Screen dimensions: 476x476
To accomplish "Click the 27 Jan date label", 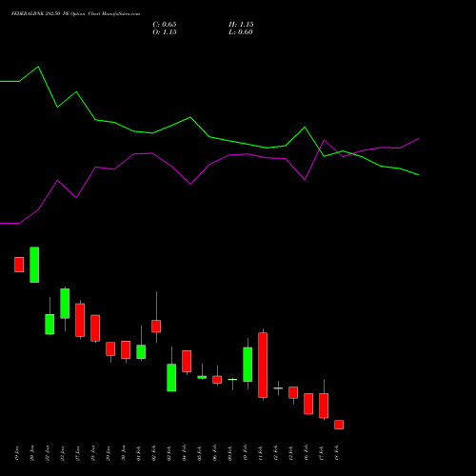I will coord(78,453).
